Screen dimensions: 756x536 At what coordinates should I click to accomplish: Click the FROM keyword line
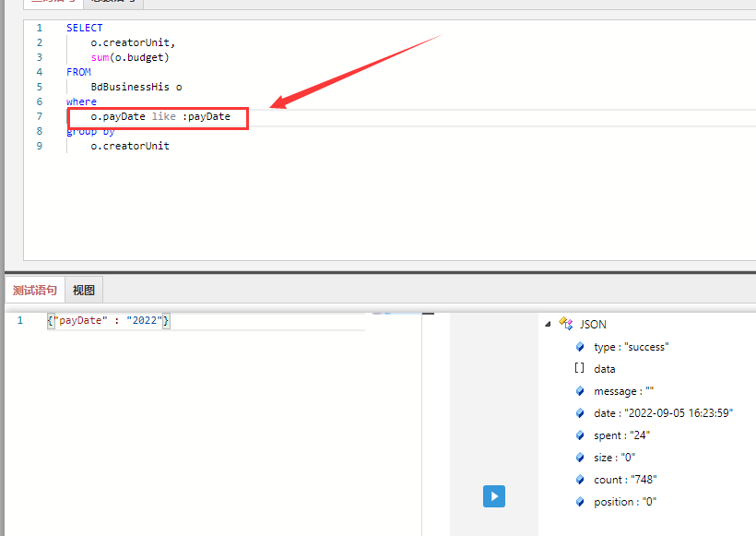78,72
